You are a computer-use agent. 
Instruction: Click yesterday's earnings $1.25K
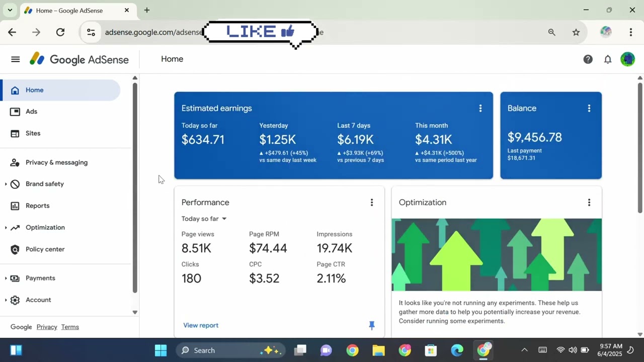tap(278, 139)
